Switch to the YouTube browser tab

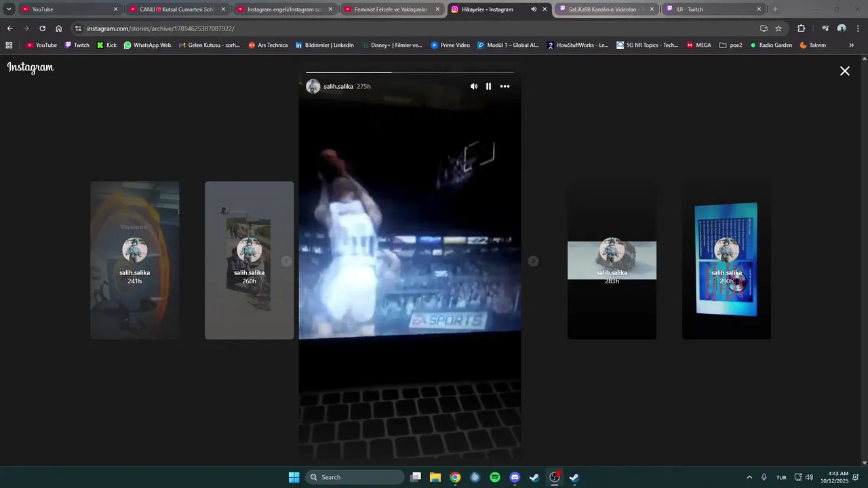click(x=69, y=9)
